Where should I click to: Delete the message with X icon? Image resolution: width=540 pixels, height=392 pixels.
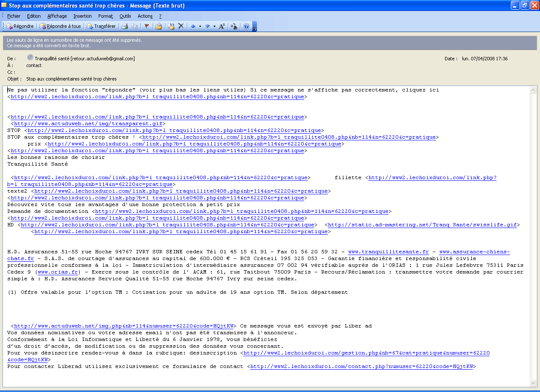[x=181, y=26]
